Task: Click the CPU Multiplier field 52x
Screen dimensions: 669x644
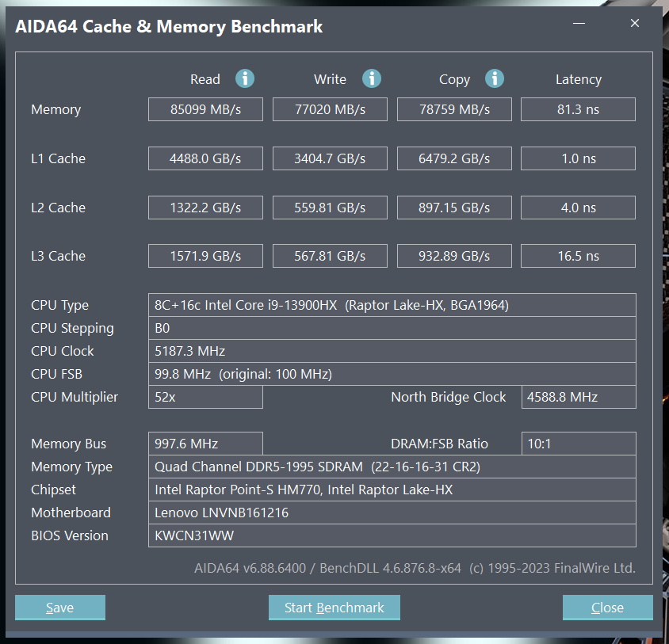Action: 205,397
